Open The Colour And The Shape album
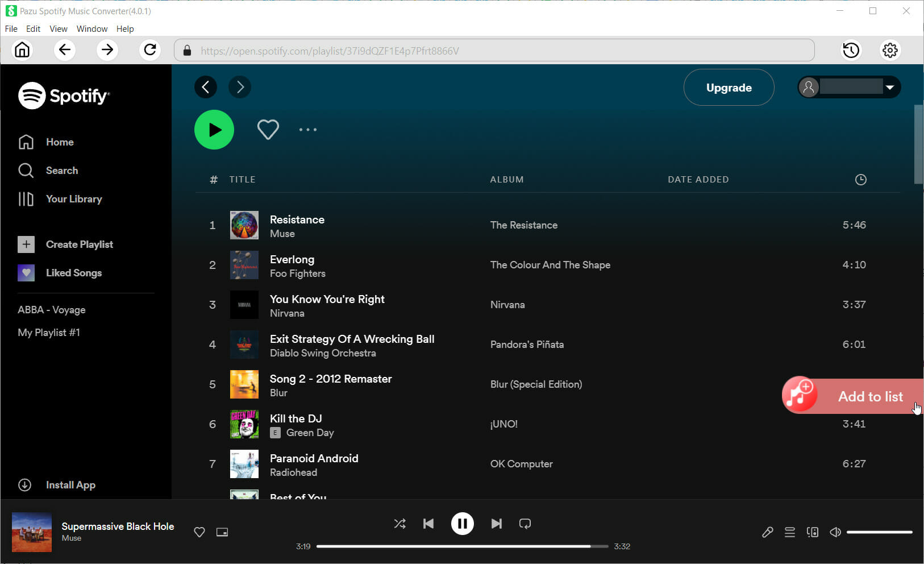 [x=550, y=265]
